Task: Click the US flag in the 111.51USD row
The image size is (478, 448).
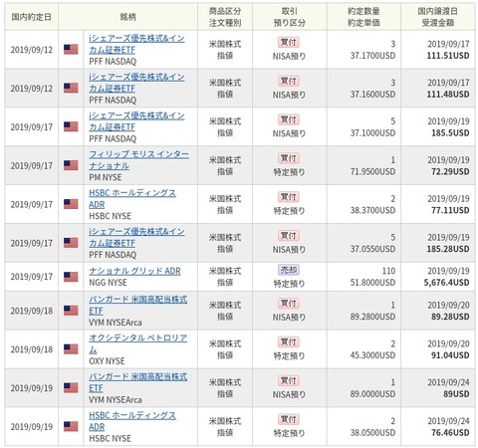Action: coord(71,49)
